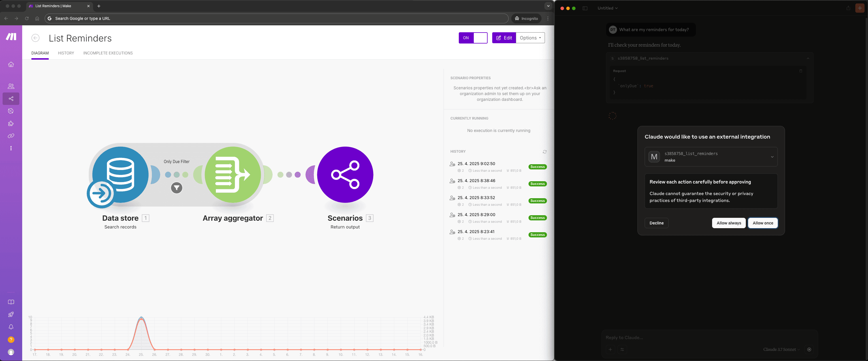Open the Team section in the purple sidebar
Screen dimensions: 868x361
[x=11, y=86]
